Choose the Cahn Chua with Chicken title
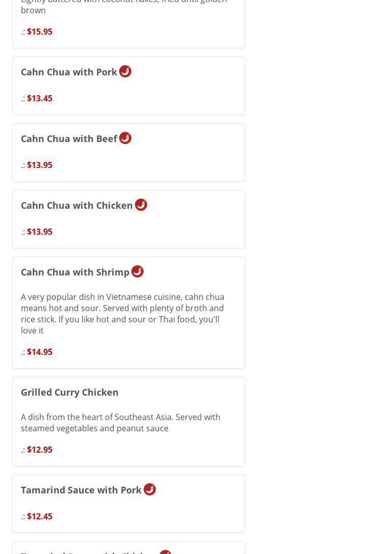The width and height of the screenshot is (392, 554). [76, 205]
